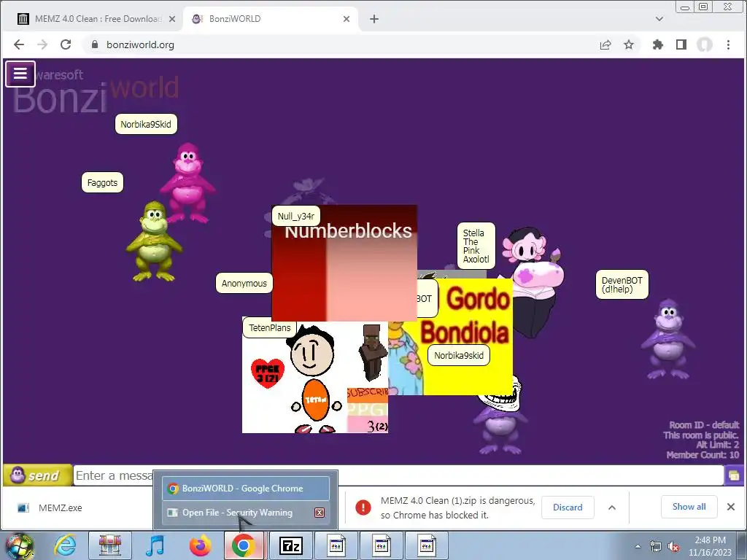Click the Null_y34r name tag
747x560 pixels.
[296, 216]
